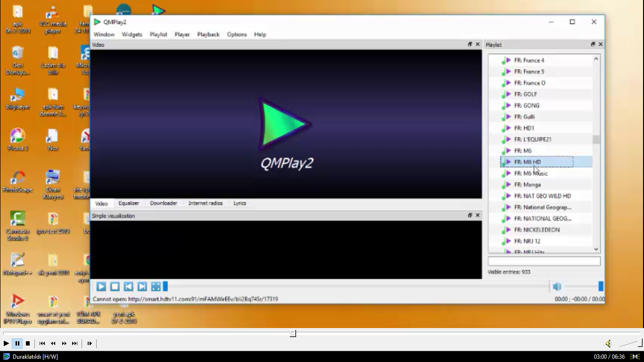The width and height of the screenshot is (644, 362).
Task: Open the VLC media player desktop icon
Action: tap(53, 20)
